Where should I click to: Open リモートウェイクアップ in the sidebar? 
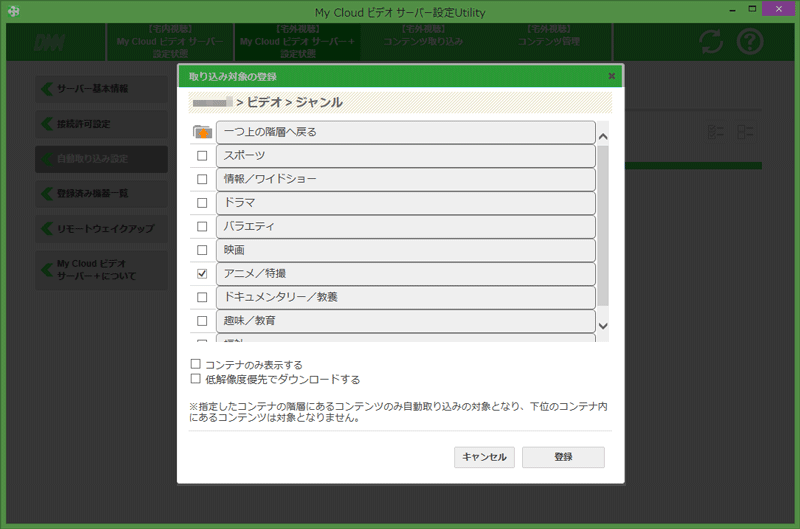tap(102, 229)
